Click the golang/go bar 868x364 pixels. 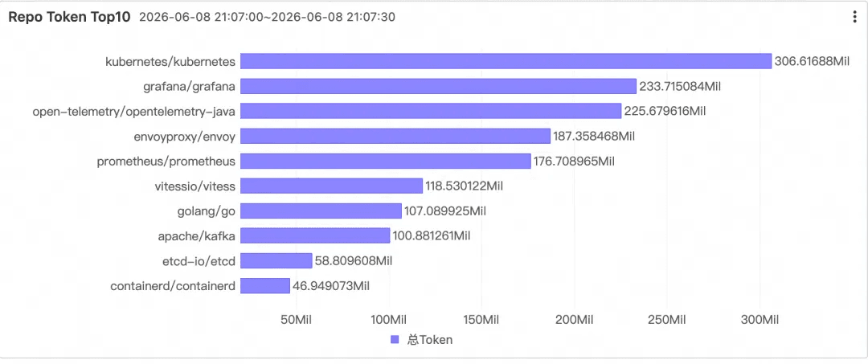click(x=321, y=211)
